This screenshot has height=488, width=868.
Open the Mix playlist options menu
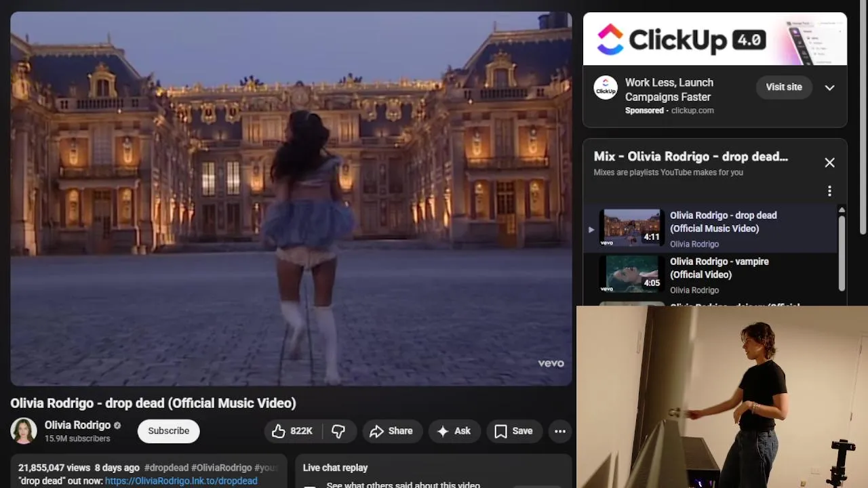[829, 191]
